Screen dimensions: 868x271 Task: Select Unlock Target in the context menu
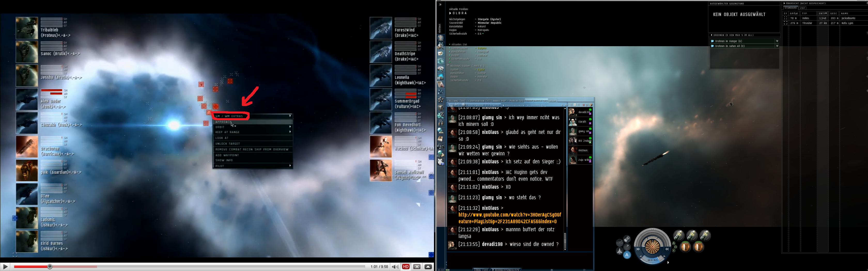point(252,144)
